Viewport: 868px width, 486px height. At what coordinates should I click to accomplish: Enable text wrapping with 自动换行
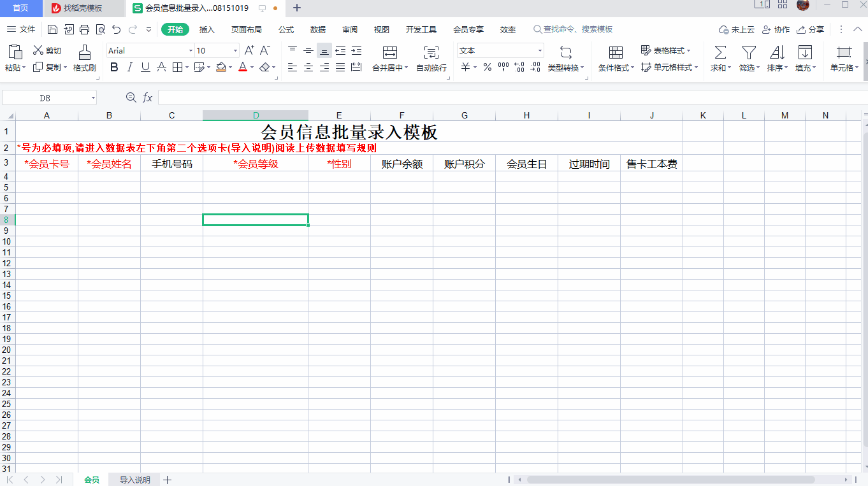pos(431,57)
